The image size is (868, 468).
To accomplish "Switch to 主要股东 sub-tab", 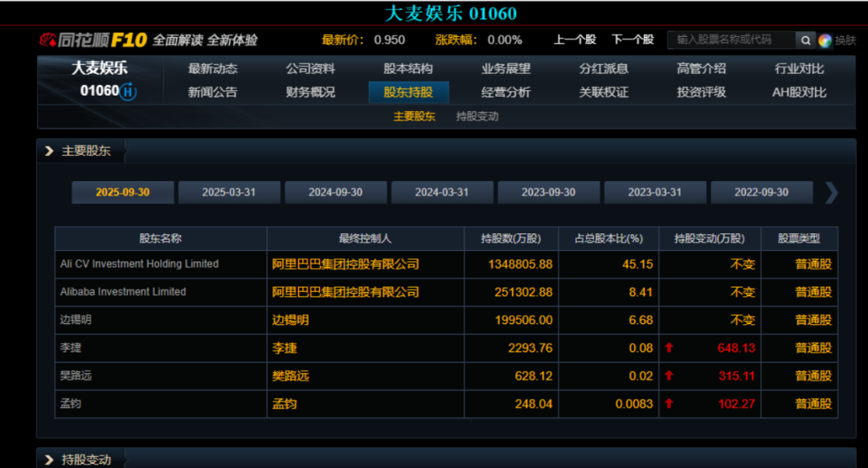I will coord(414,117).
